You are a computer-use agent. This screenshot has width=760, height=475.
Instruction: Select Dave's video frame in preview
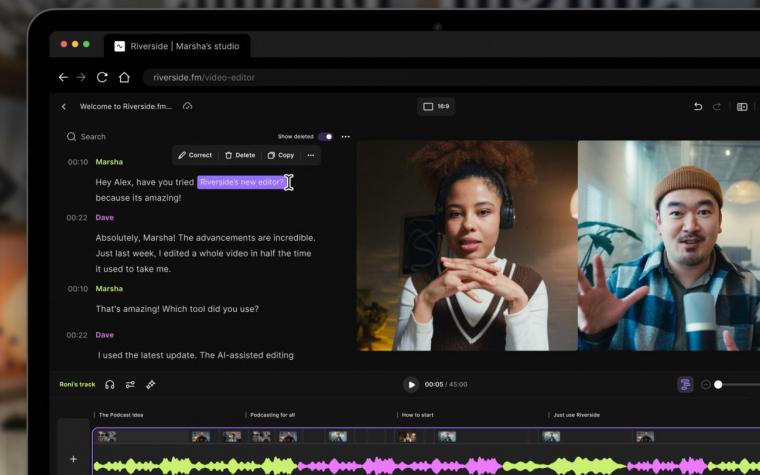[x=669, y=246]
